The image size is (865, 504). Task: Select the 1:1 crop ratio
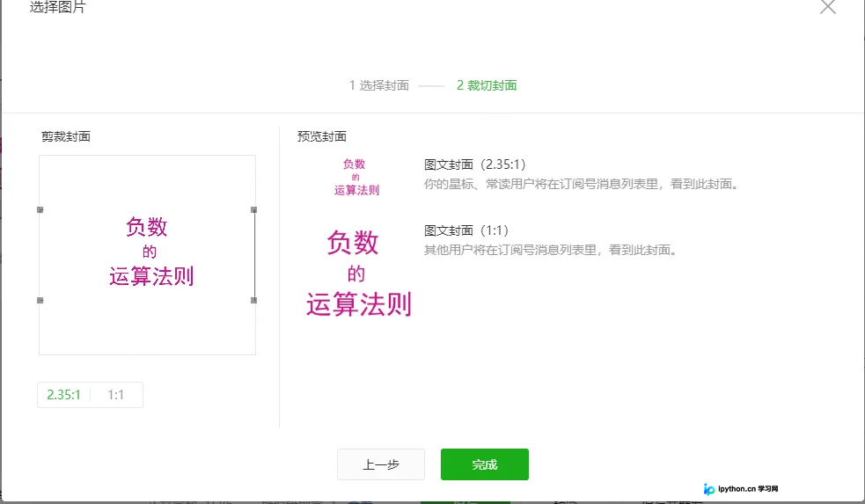pyautogui.click(x=116, y=395)
